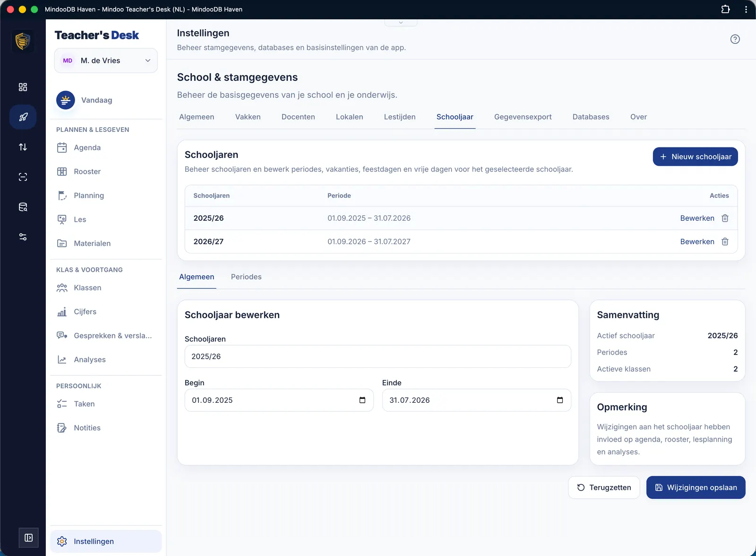The height and width of the screenshot is (556, 756).
Task: Delete the 2025/26 school year via trash icon
Action: [725, 218]
